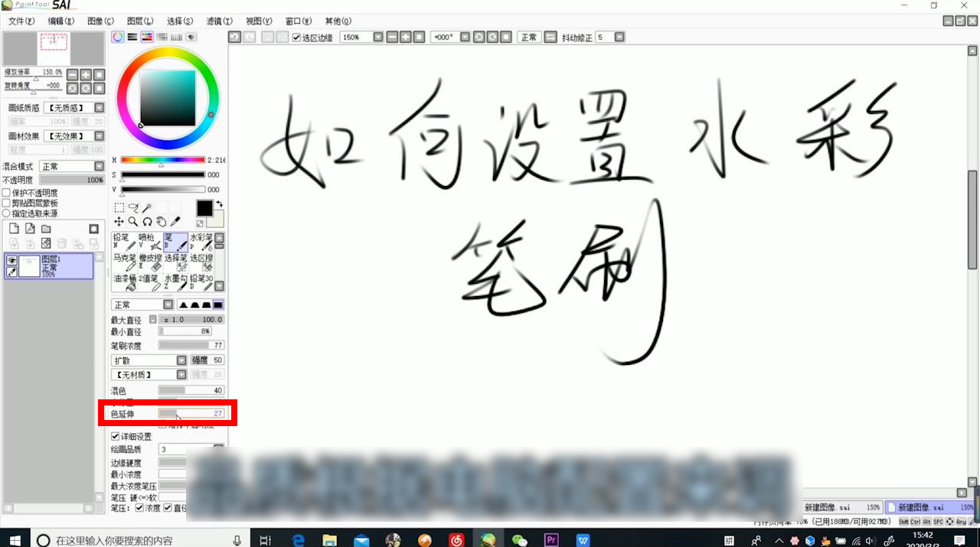Viewport: 980px width, 547px height.
Task: Create a new layer in the layers panel
Action: pos(14,229)
